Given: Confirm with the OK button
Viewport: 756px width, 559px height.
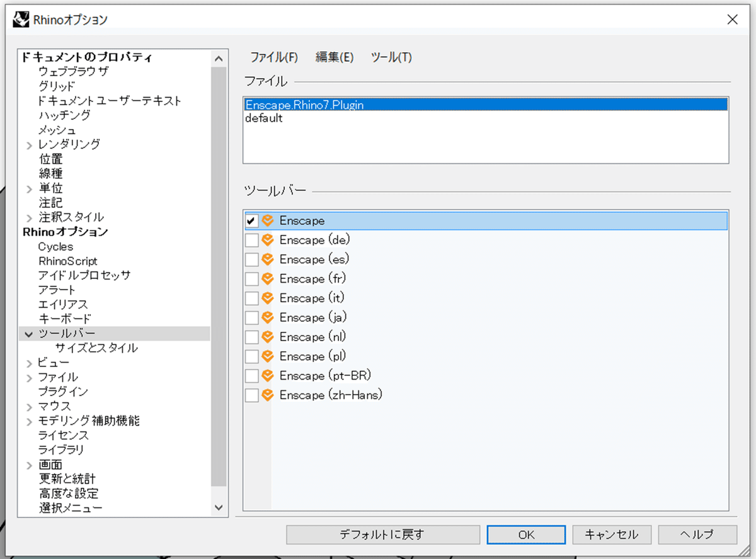Looking at the screenshot, I should click(x=526, y=534).
